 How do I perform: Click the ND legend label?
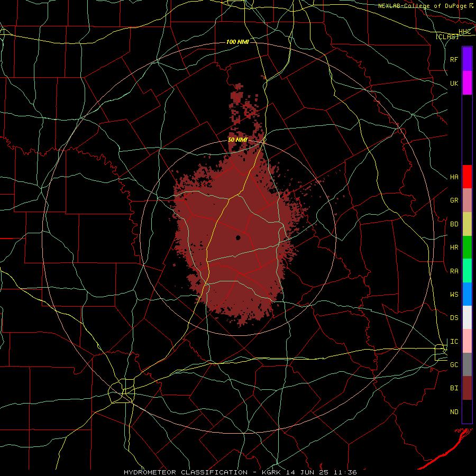pos(454,411)
